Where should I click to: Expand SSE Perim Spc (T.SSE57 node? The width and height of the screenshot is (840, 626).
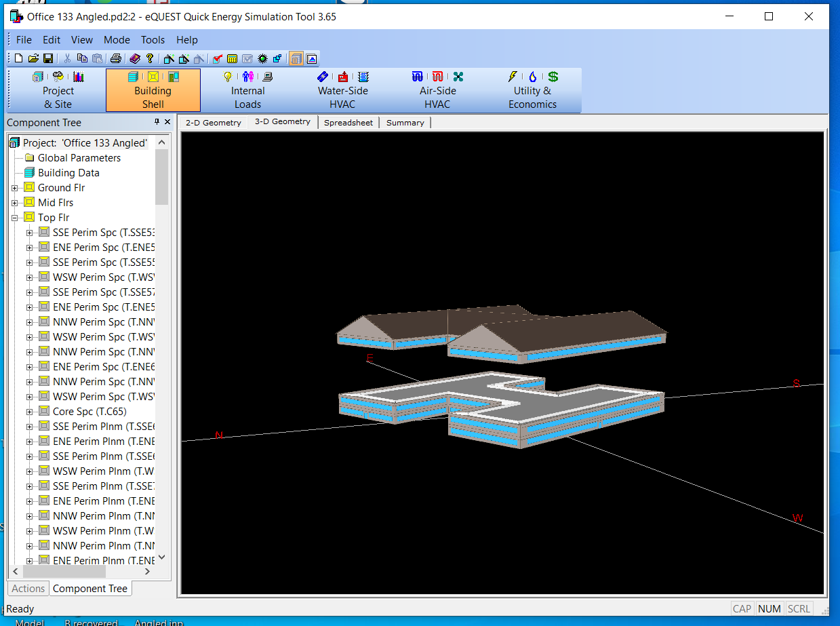click(30, 292)
